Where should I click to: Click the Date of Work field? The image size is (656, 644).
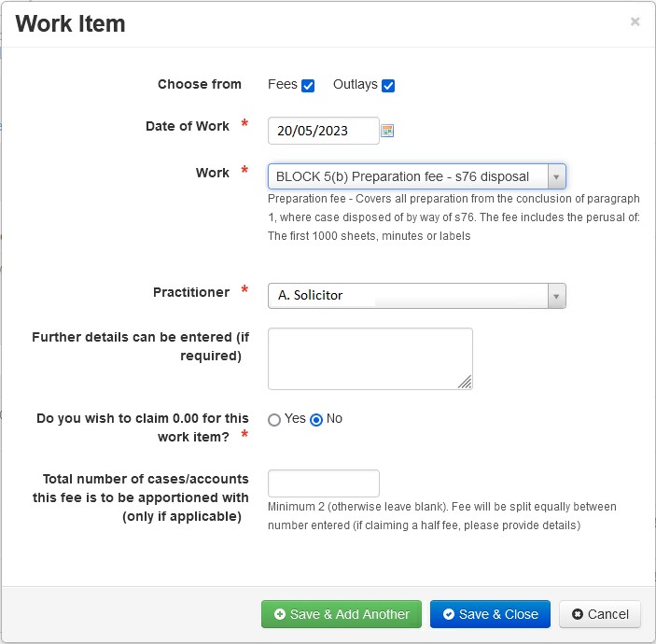click(x=324, y=131)
